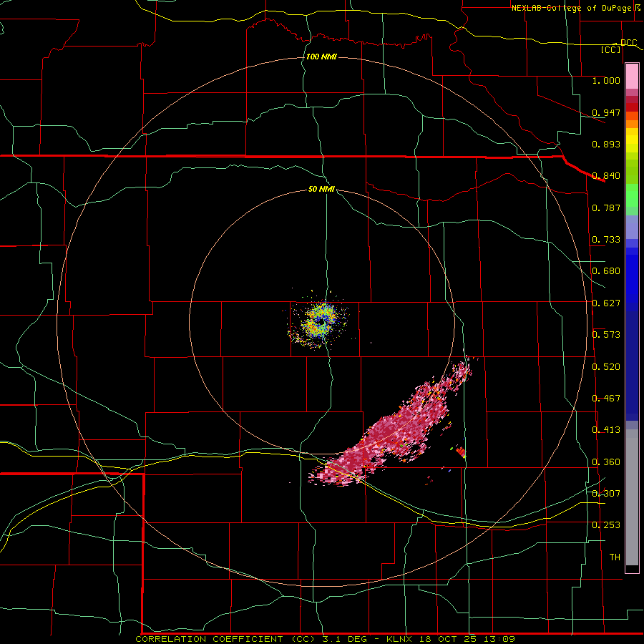Image resolution: width=644 pixels, height=644 pixels.
Task: Click the 0.467 scale value
Action: 606,399
